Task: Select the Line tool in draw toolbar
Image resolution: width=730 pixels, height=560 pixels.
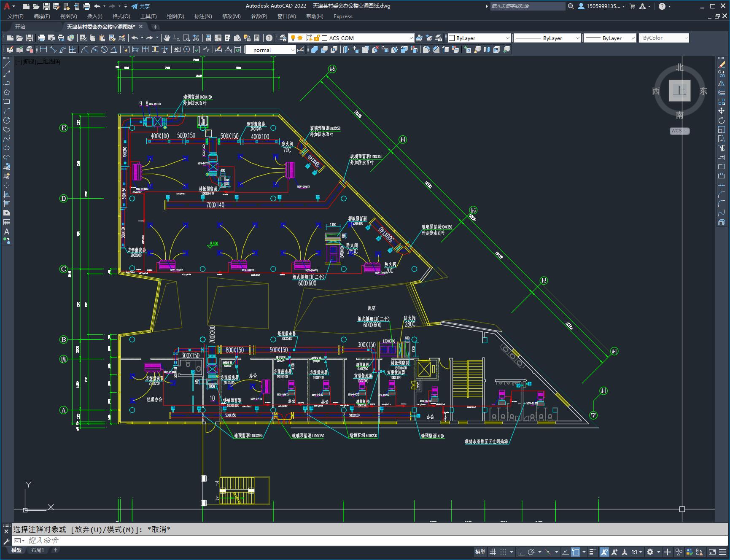Action: (7, 65)
